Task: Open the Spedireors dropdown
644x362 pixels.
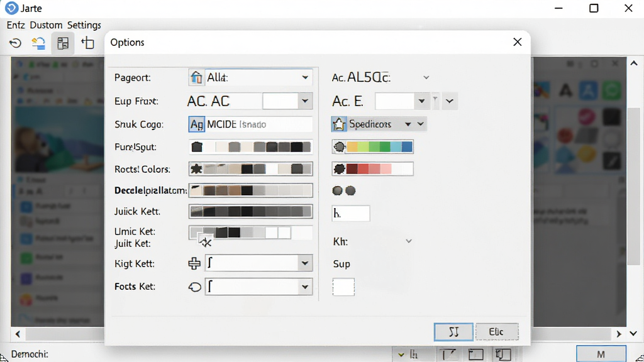Action: [408, 124]
